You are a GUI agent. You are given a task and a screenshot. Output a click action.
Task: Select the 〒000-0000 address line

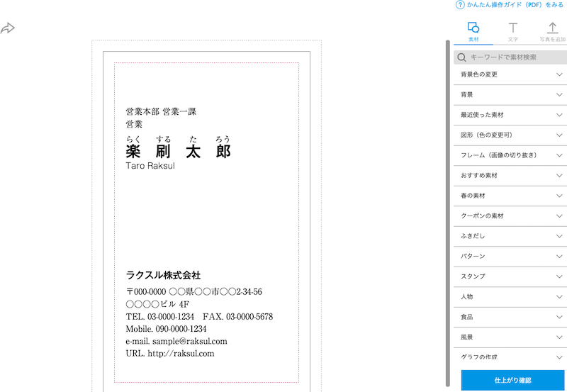(193, 292)
